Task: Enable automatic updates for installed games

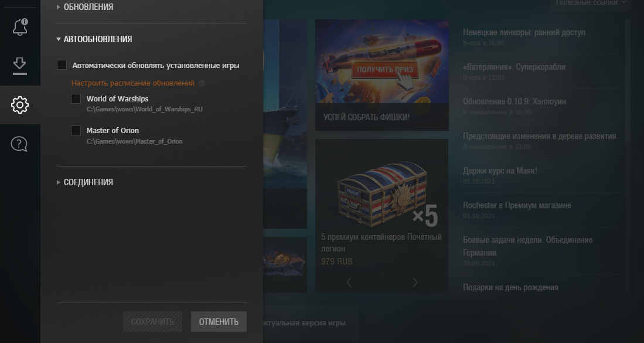Action: tap(62, 65)
